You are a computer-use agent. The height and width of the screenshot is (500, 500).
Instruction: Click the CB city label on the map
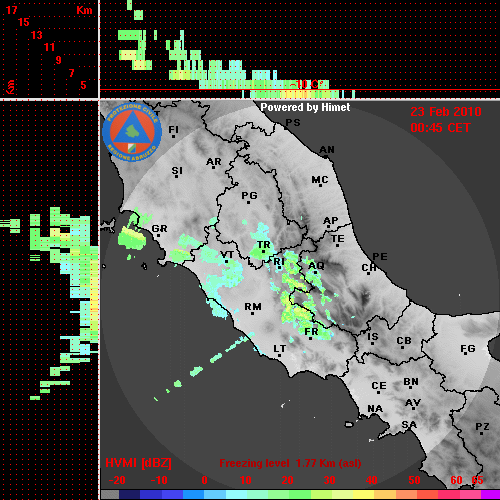(x=404, y=341)
